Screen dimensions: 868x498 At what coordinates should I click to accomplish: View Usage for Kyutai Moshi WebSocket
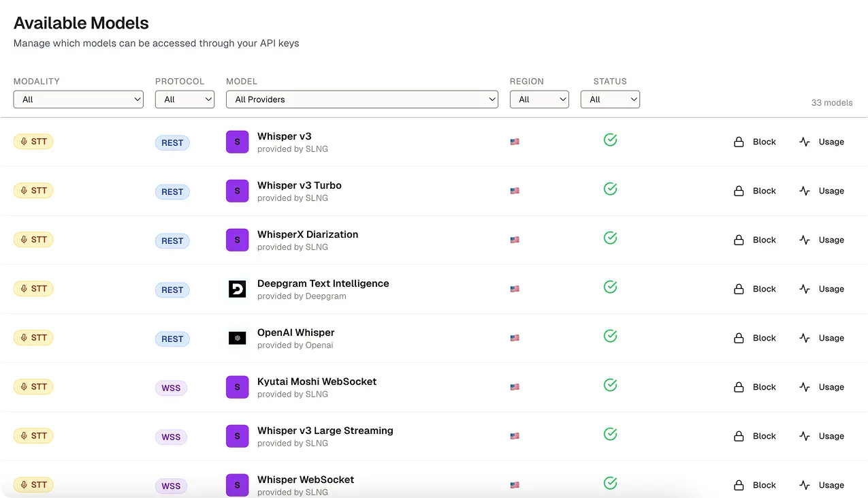[x=822, y=387]
